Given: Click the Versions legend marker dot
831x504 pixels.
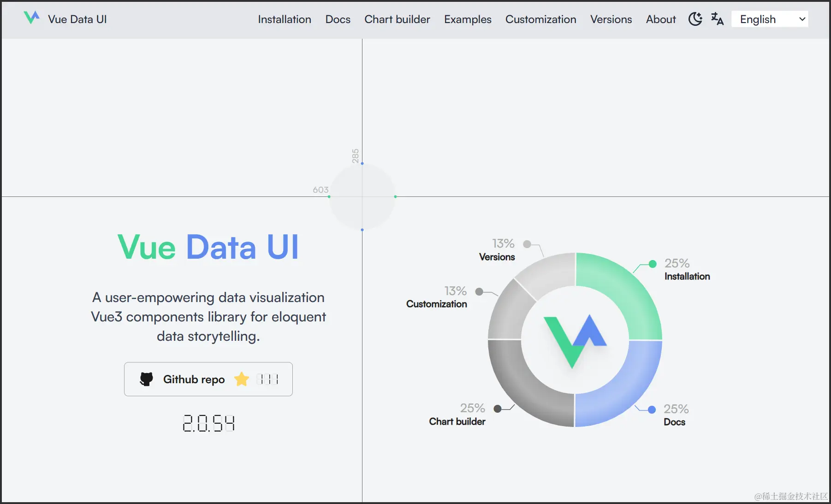Looking at the screenshot, I should (527, 244).
